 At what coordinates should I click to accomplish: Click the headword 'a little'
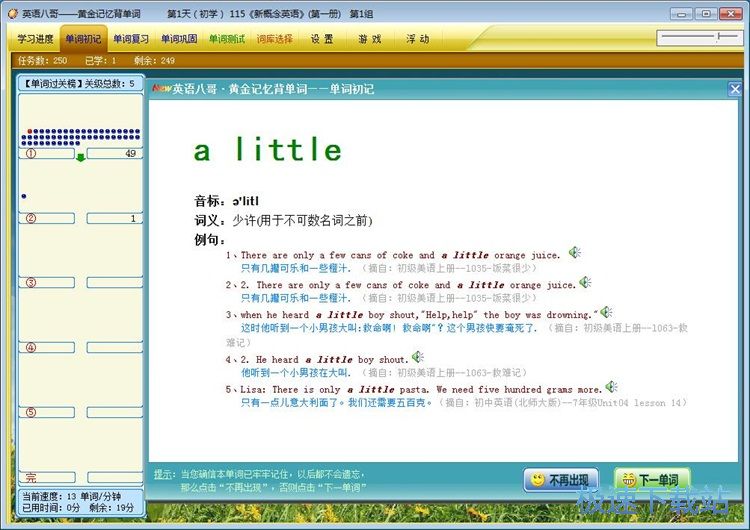(267, 149)
